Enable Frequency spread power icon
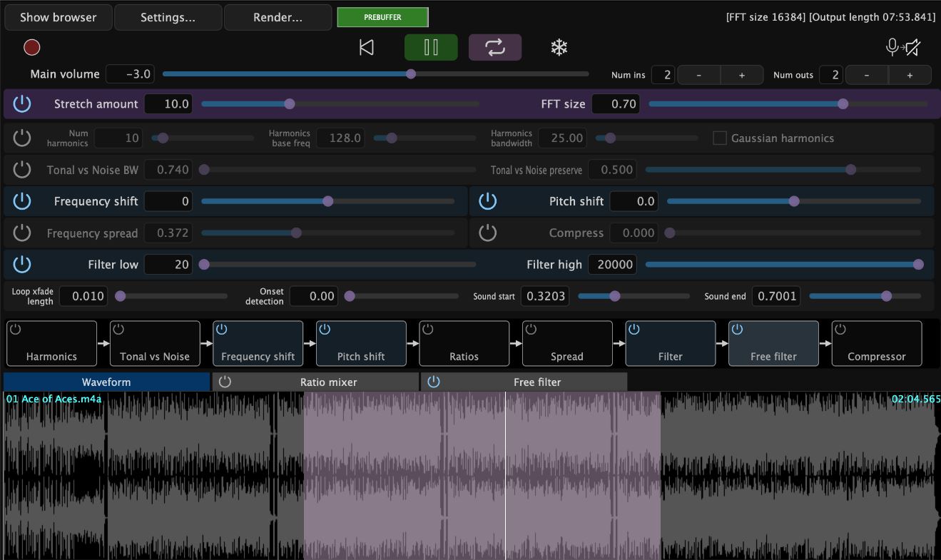Viewport: 941px width, 560px height. coord(22,233)
